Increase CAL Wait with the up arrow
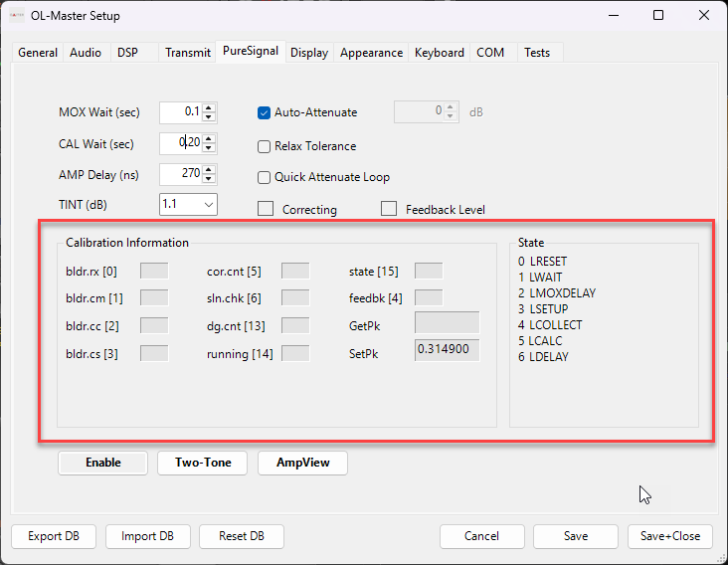The width and height of the screenshot is (728, 565). (209, 139)
